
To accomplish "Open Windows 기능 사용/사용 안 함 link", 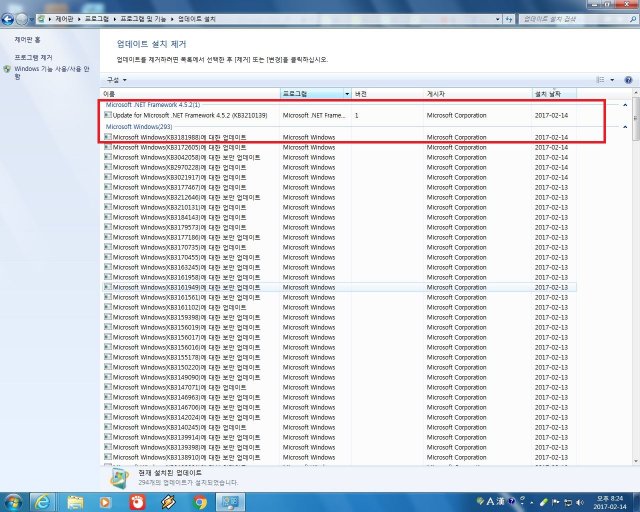I will point(52,72).
